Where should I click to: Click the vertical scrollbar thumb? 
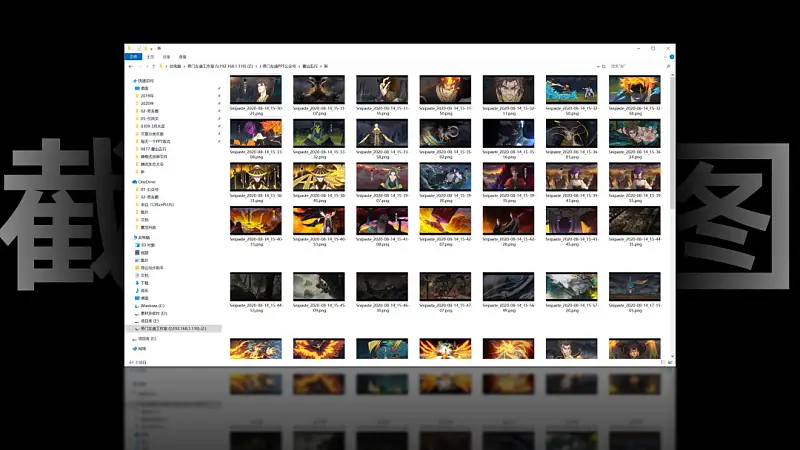click(x=672, y=143)
